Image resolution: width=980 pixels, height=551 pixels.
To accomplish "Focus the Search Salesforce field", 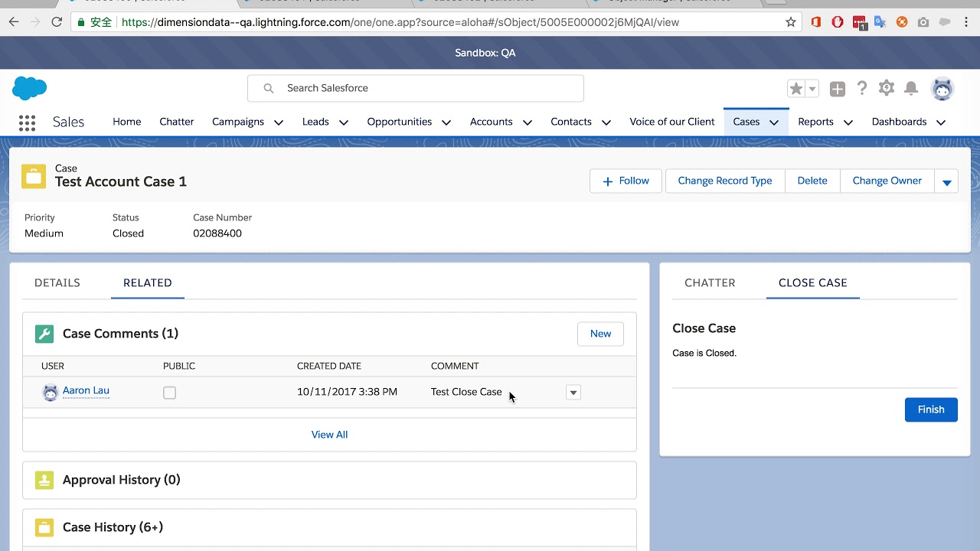I will [416, 88].
